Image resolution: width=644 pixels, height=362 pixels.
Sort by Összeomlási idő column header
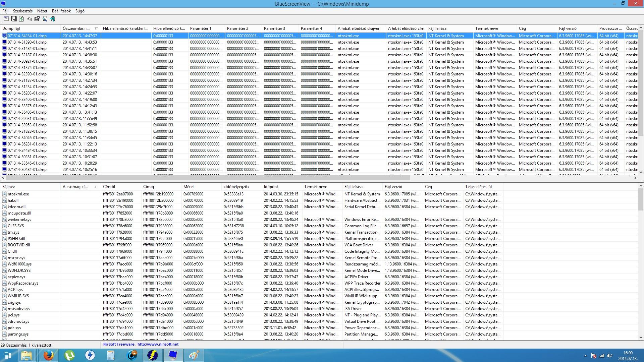click(x=80, y=28)
